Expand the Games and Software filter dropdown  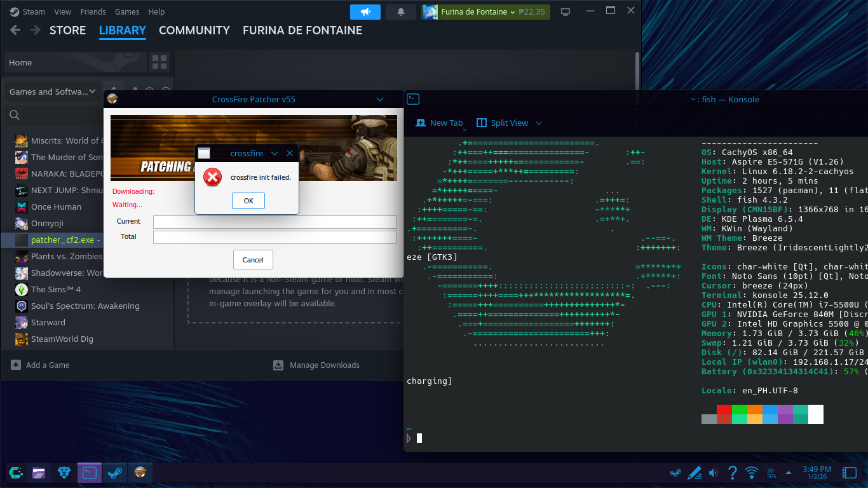[52, 91]
